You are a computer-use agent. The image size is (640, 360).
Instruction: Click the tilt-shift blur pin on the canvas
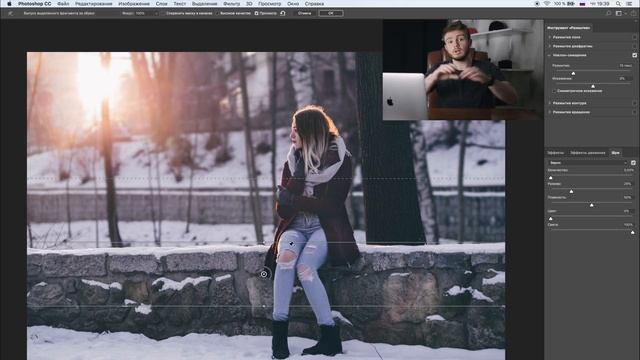(x=264, y=274)
